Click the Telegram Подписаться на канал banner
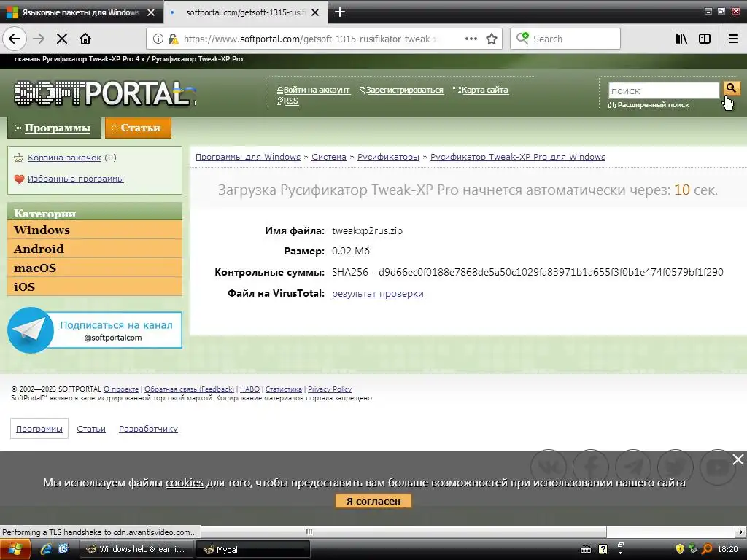Viewport: 747px width, 560px height. point(95,330)
